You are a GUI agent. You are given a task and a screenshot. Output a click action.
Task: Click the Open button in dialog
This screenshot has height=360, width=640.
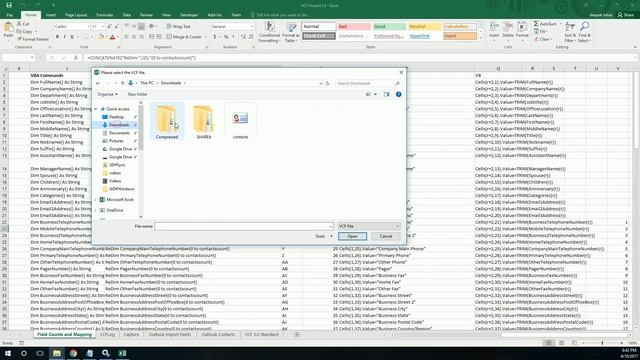(352, 236)
